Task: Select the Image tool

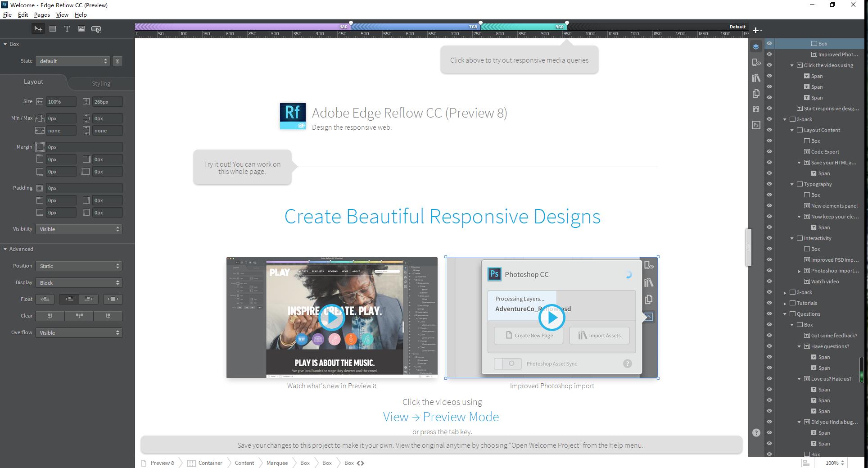Action: pyautogui.click(x=81, y=29)
